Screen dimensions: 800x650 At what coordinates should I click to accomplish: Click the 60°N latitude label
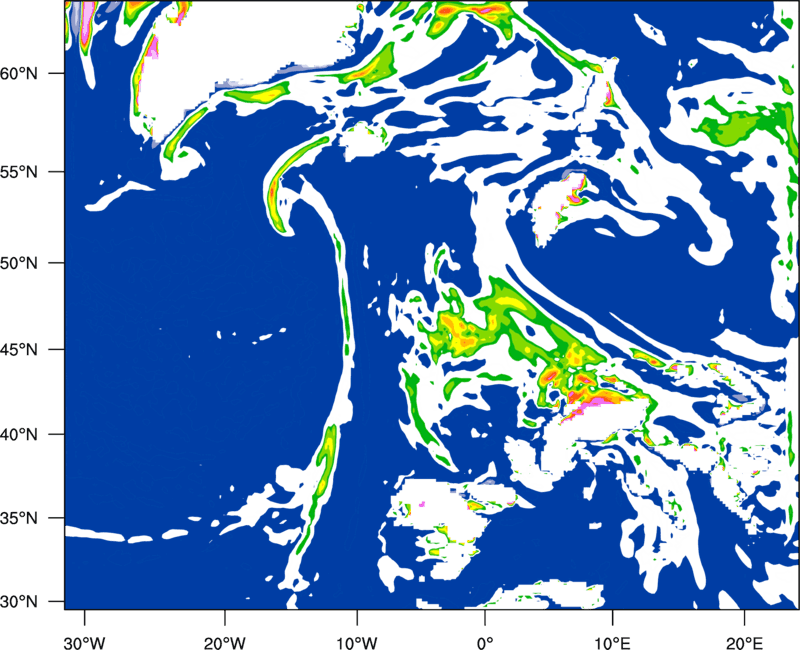point(19,74)
